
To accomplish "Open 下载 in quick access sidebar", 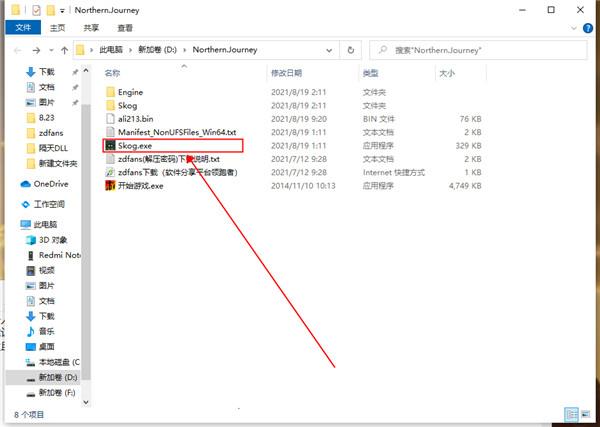I will pyautogui.click(x=47, y=72).
